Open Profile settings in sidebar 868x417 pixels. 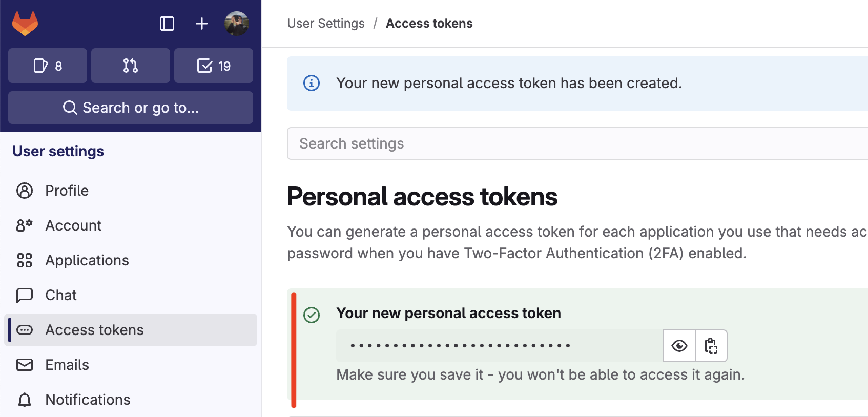point(67,191)
